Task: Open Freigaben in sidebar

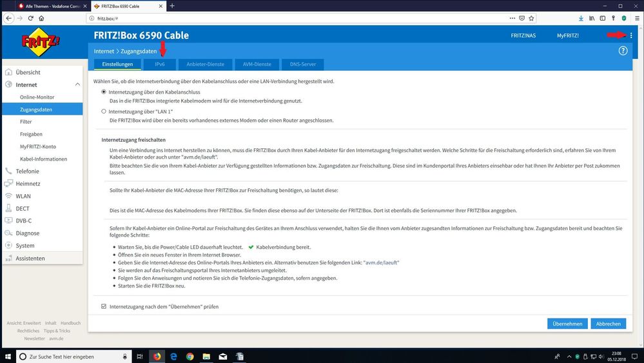Action: click(31, 134)
